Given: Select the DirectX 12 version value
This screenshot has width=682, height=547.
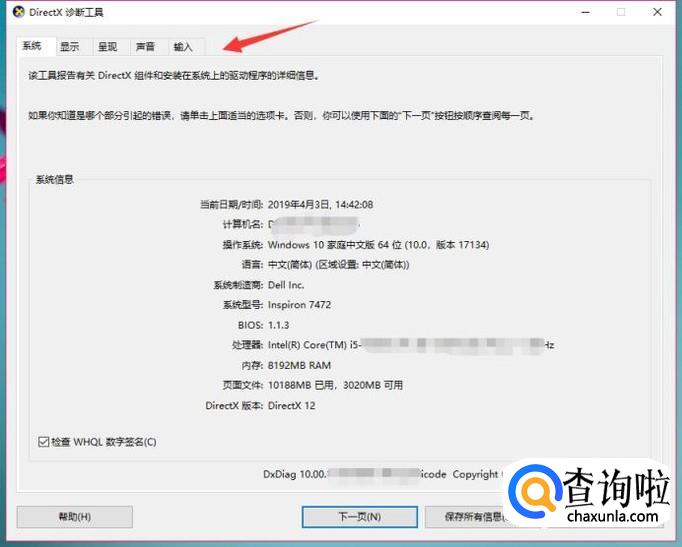Looking at the screenshot, I should pyautogui.click(x=291, y=406).
